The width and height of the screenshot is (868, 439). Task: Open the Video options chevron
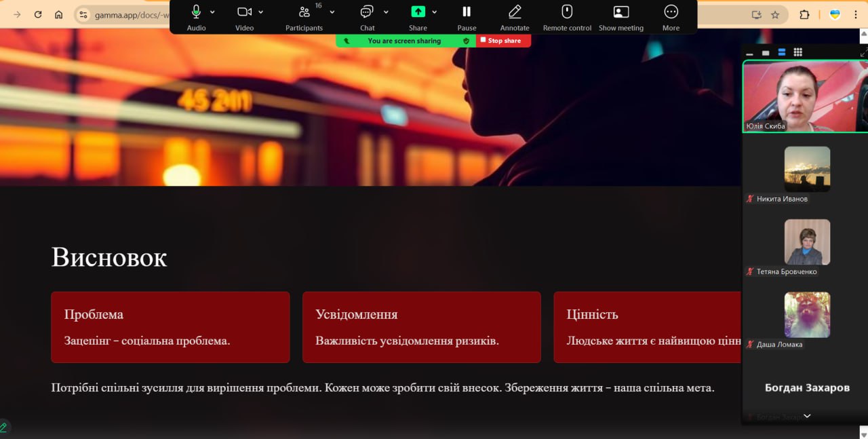[x=260, y=12]
